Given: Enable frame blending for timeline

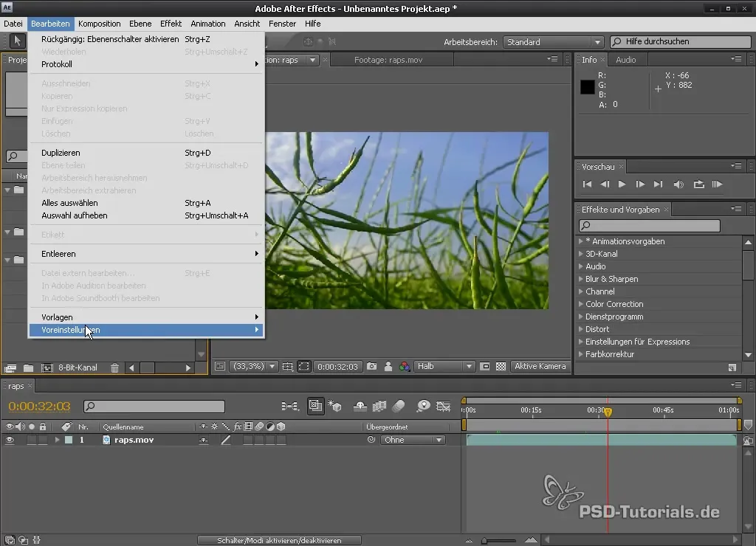Looking at the screenshot, I should tap(379, 406).
